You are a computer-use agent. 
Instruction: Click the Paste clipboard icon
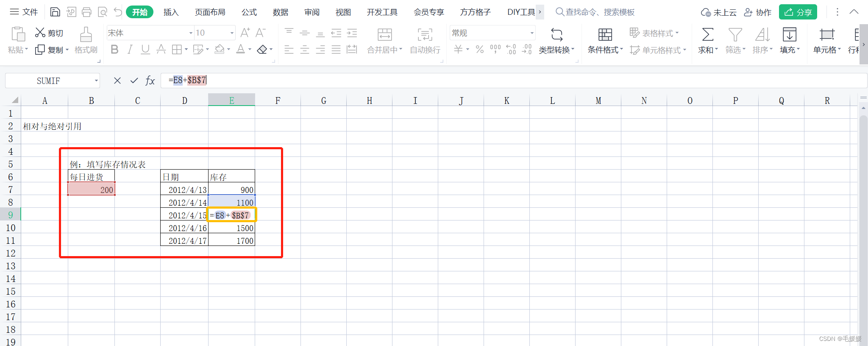click(x=18, y=34)
